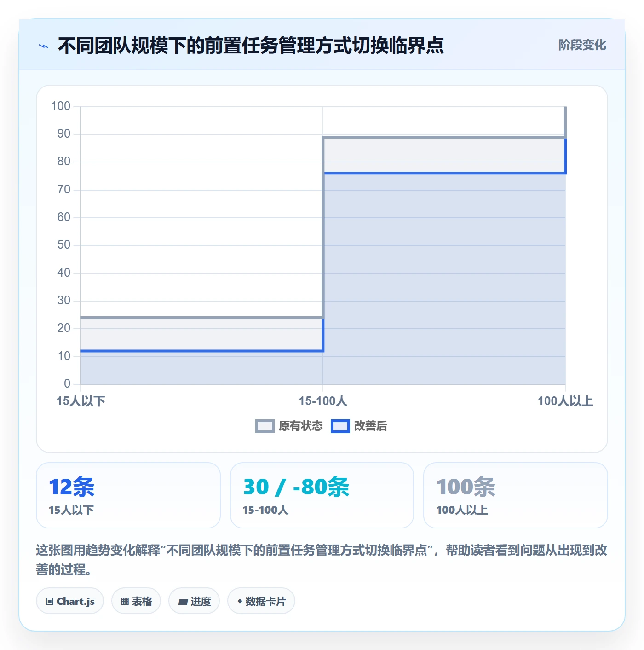Toggle the 改善后 legend swatch
This screenshot has width=644, height=650.
coord(340,426)
